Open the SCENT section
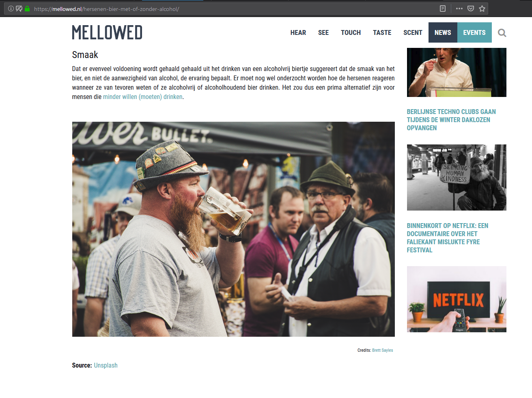Viewport: 532px width, 398px height. [413, 32]
